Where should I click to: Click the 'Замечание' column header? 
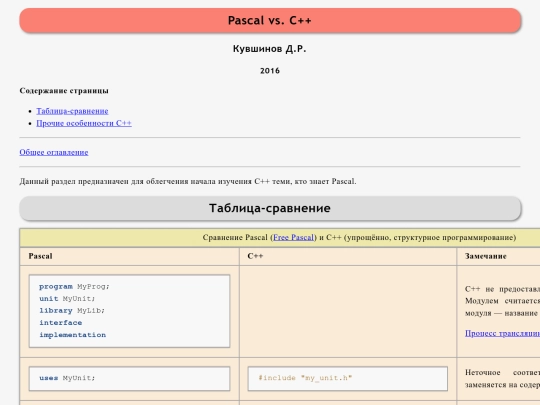point(486,256)
